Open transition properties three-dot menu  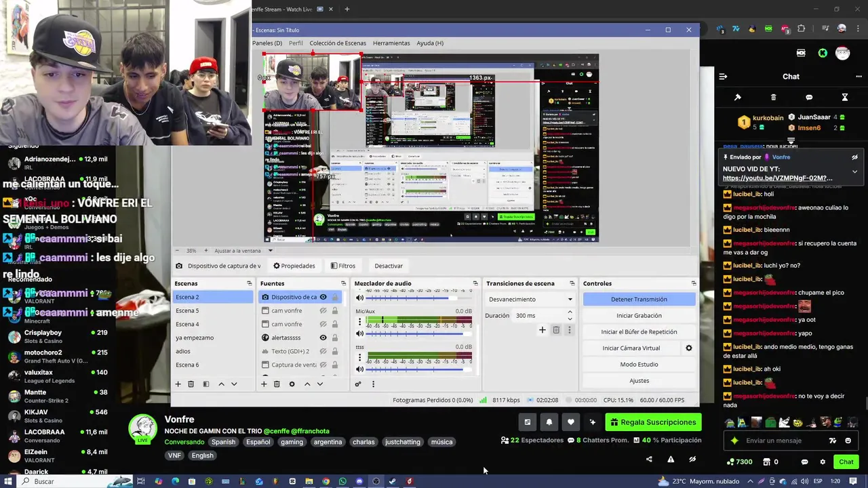[x=570, y=330]
